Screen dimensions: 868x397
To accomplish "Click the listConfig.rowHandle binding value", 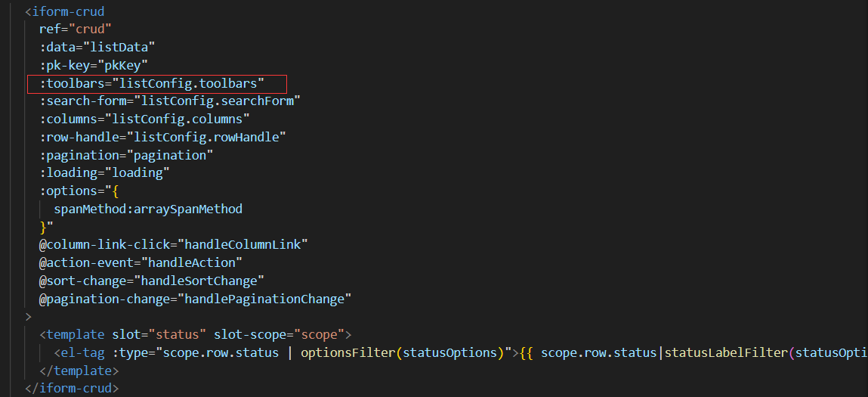I will (206, 137).
